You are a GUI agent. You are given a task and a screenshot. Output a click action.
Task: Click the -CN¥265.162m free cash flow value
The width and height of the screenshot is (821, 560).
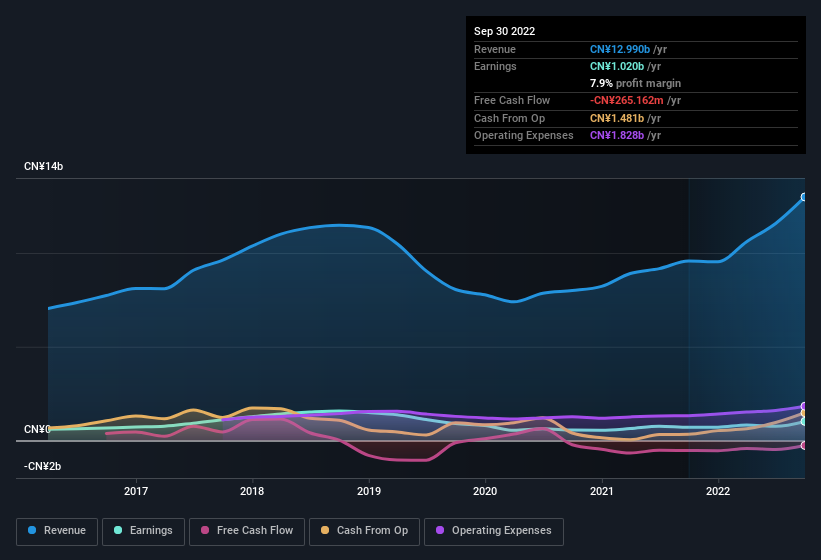[x=627, y=100]
